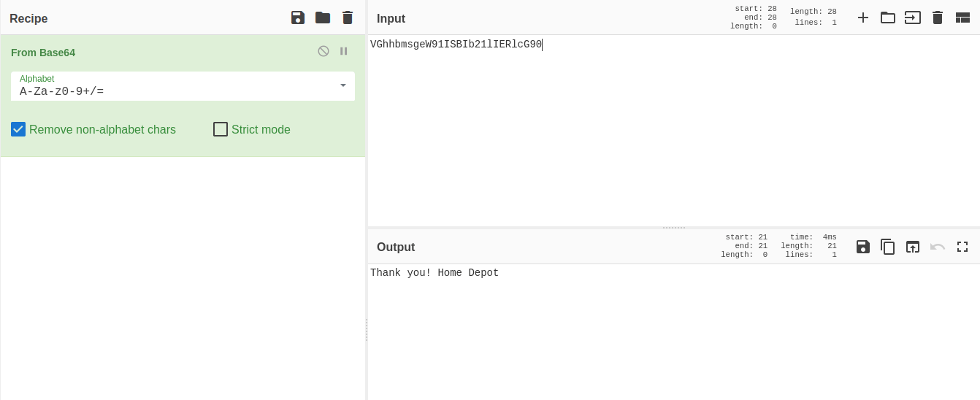The height and width of the screenshot is (400, 980).
Task: Disable the From Base64 operation
Action: 324,51
